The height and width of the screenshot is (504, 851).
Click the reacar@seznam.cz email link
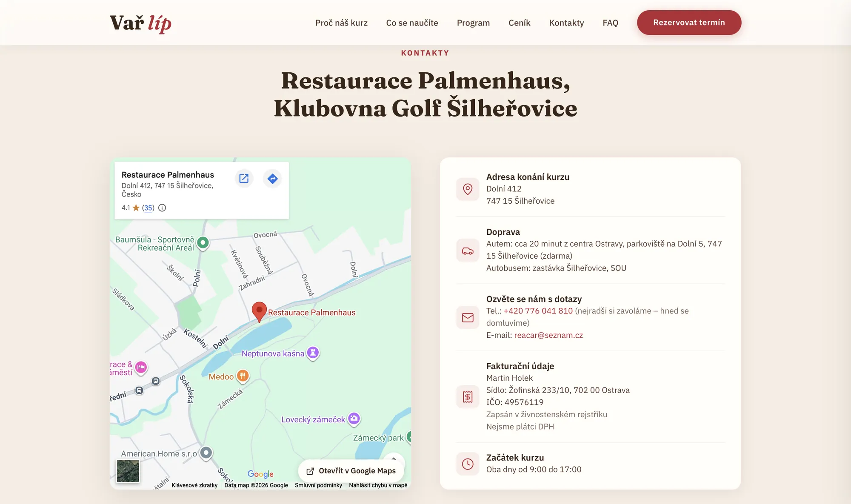548,335
